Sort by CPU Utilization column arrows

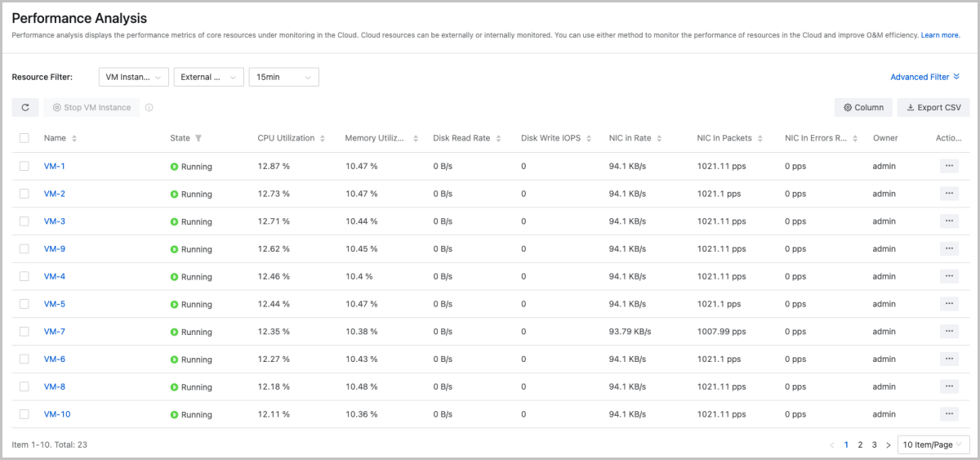click(323, 139)
